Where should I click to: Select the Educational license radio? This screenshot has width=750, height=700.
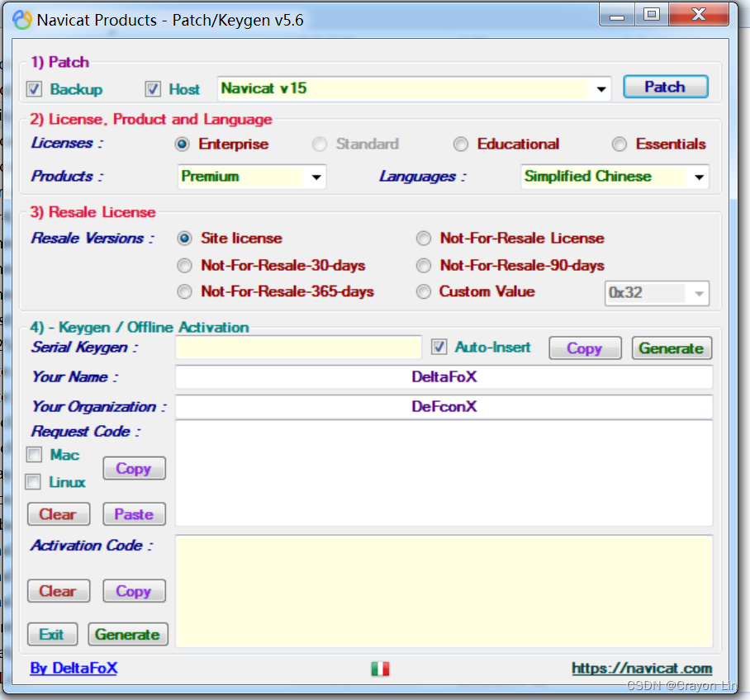point(461,144)
